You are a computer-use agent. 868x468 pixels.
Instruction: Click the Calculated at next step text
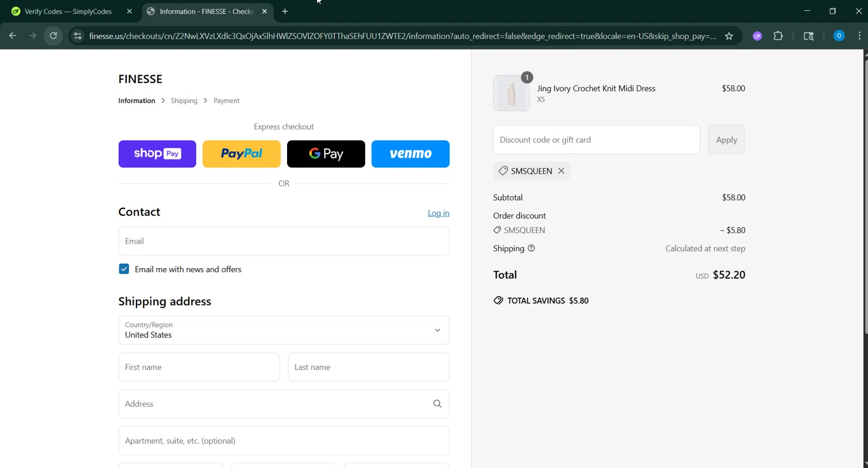click(705, 248)
